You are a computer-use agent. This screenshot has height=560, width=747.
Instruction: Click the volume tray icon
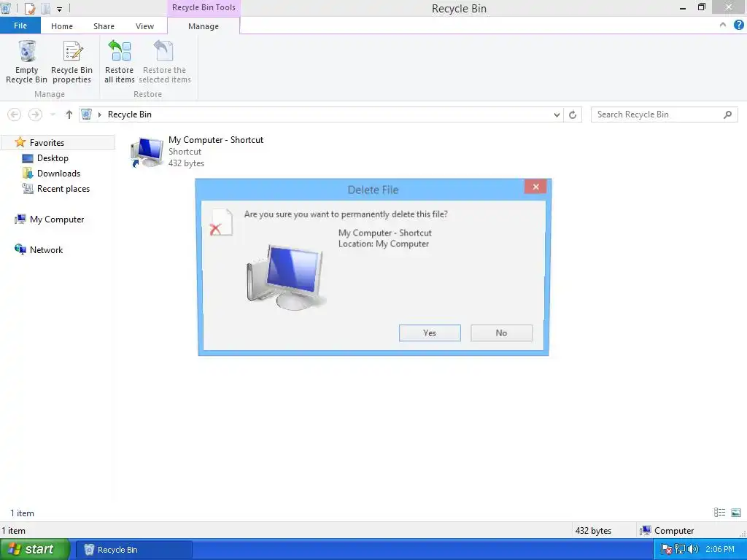693,550
